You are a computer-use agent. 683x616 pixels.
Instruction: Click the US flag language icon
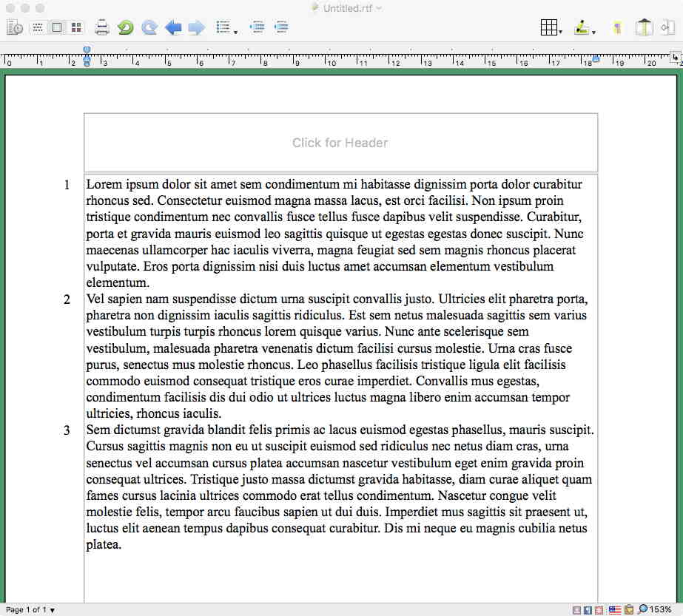614,610
